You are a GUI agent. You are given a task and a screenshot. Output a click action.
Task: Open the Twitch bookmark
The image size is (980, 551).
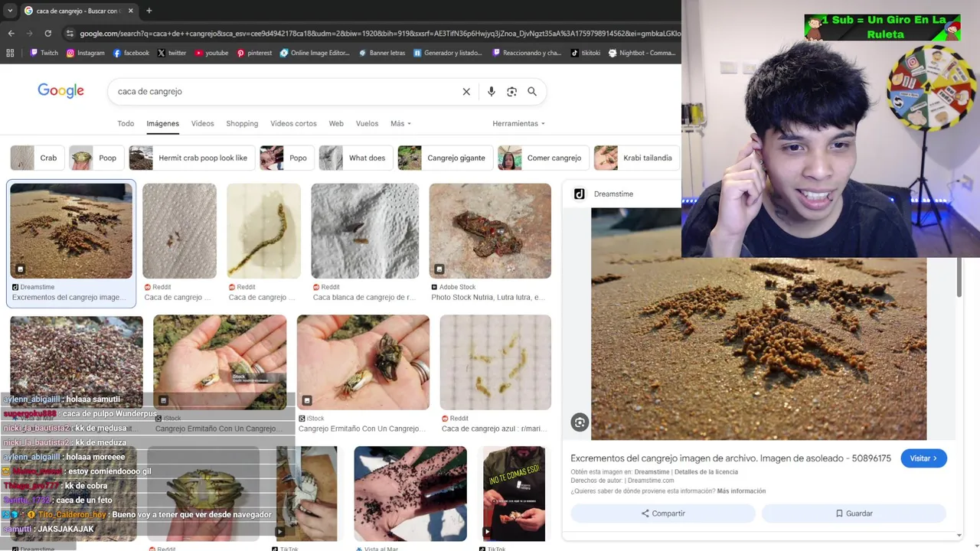tap(44, 53)
